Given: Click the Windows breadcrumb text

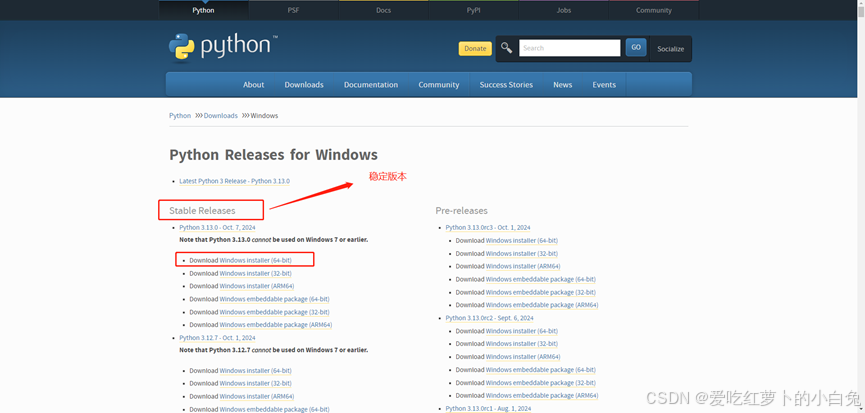Looking at the screenshot, I should point(264,116).
